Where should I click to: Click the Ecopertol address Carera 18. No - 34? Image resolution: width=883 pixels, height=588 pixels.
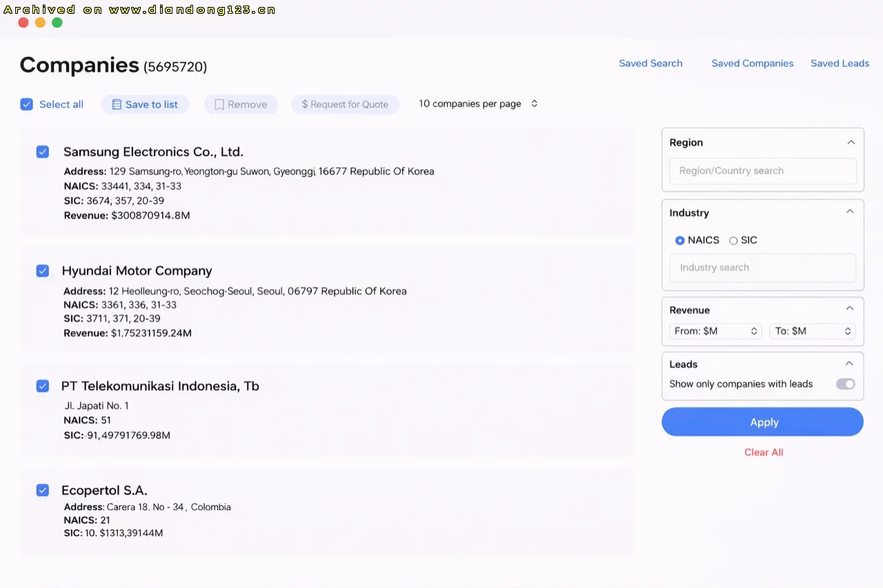pyautogui.click(x=146, y=507)
